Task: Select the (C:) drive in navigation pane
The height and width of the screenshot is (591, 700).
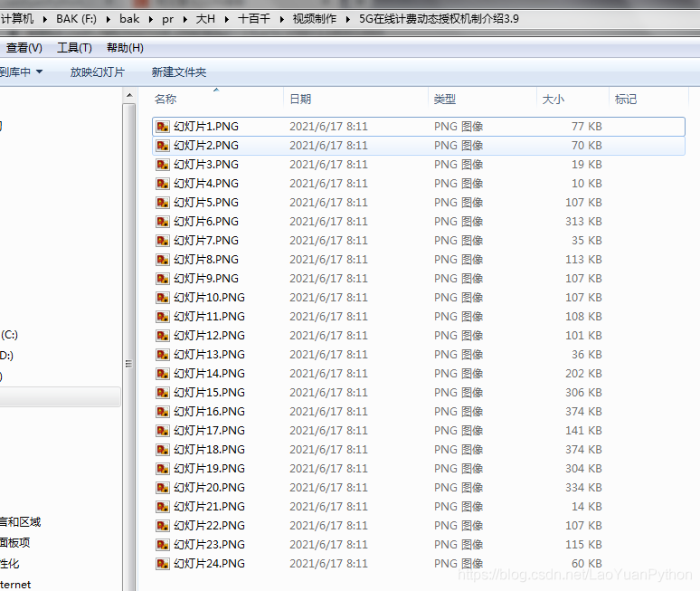Action: [x=9, y=335]
